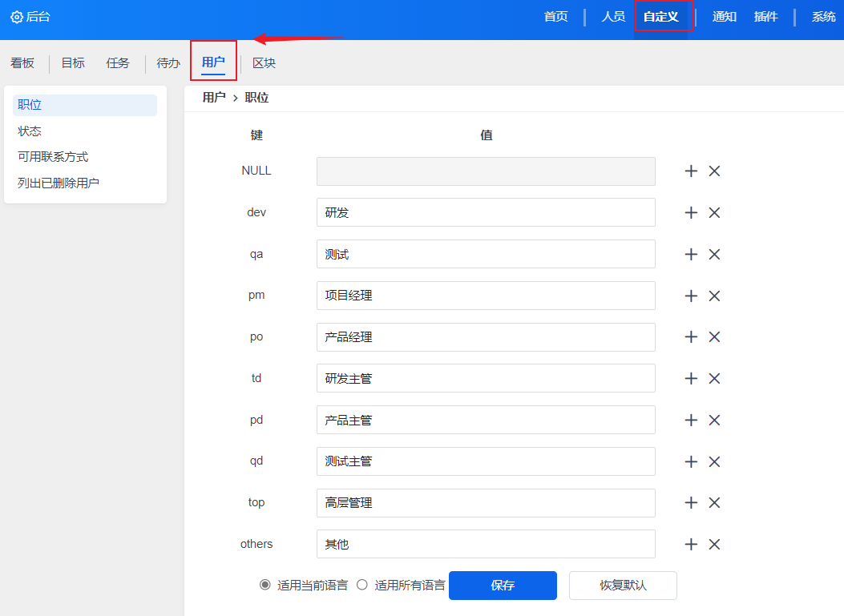Viewport: 844px width, 616px height.
Task: Click the plus icon beside td row
Action: [691, 379]
